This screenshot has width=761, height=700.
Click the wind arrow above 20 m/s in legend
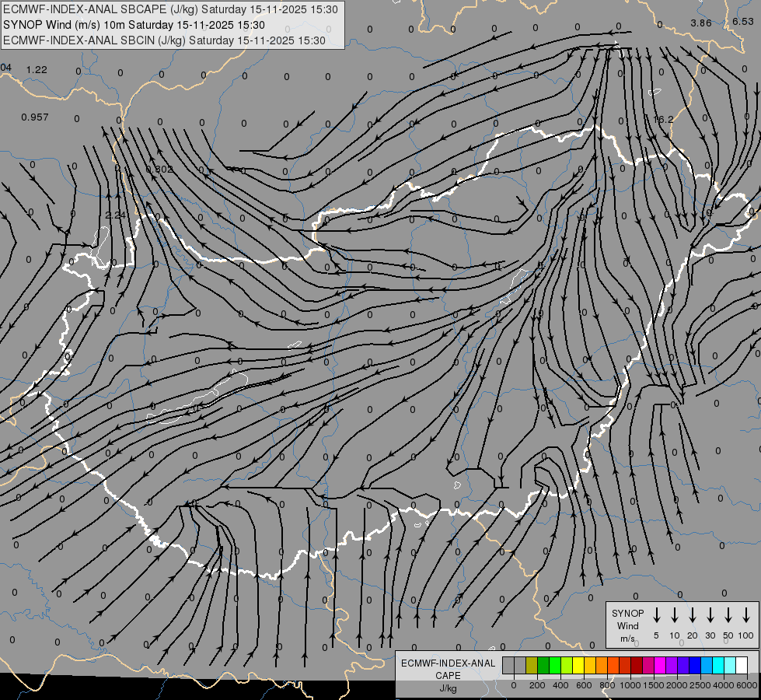point(693,615)
